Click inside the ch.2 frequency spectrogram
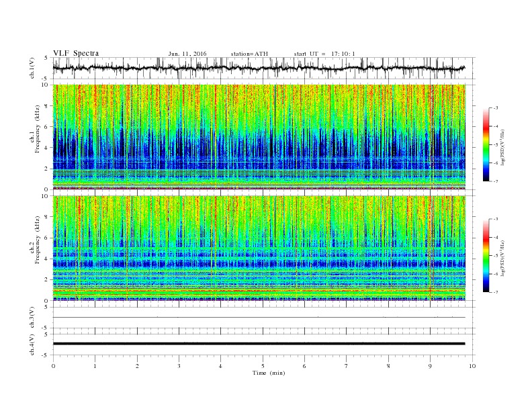This screenshot has height=411, width=532. click(x=259, y=248)
